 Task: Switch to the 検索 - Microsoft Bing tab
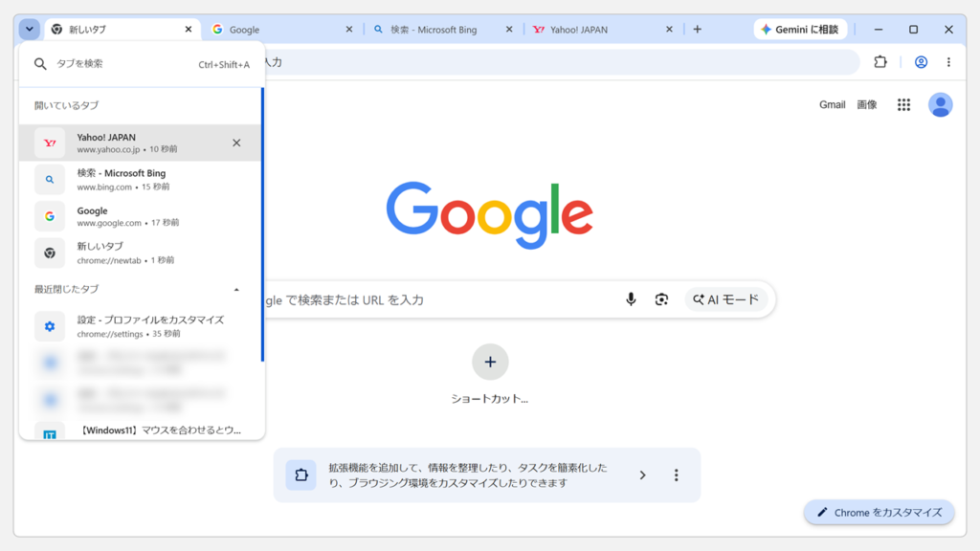pos(442,30)
